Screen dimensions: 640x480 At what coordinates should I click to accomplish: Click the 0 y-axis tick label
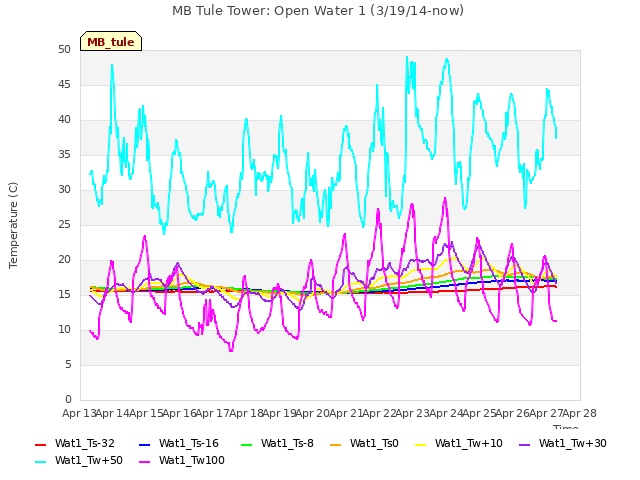click(68, 400)
